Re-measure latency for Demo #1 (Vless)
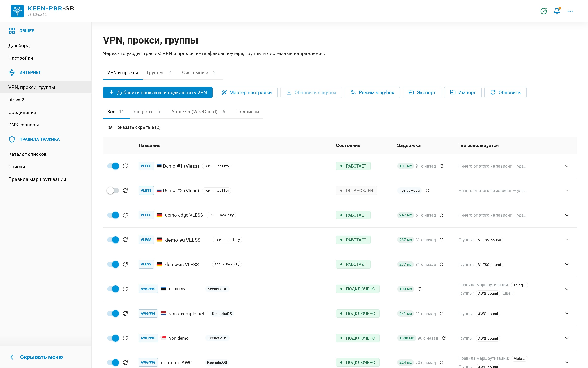Viewport: 588px width, 368px height. [x=442, y=166]
